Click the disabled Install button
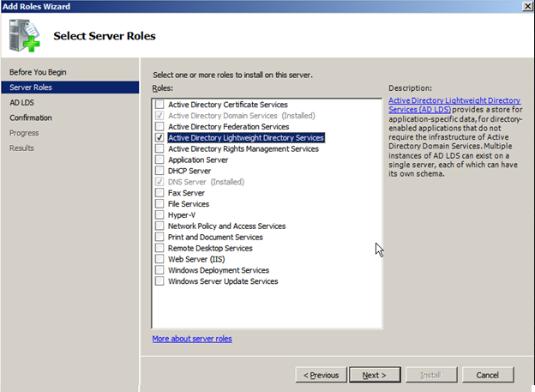 click(x=431, y=375)
